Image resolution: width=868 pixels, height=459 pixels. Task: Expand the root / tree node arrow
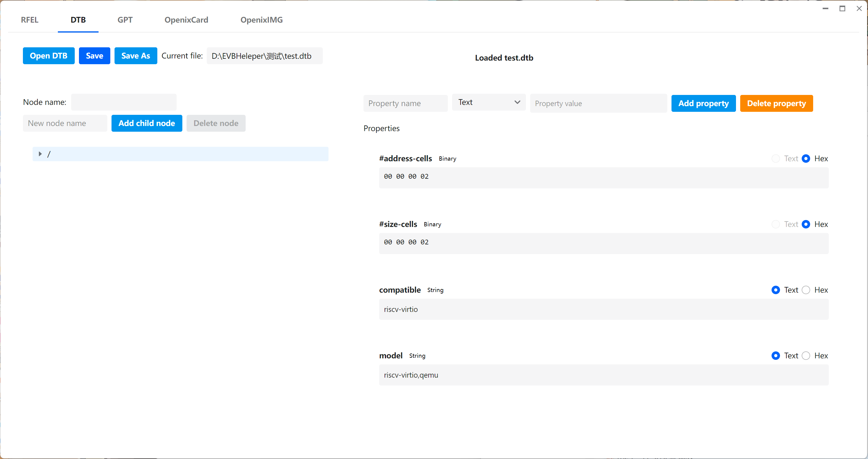click(40, 154)
